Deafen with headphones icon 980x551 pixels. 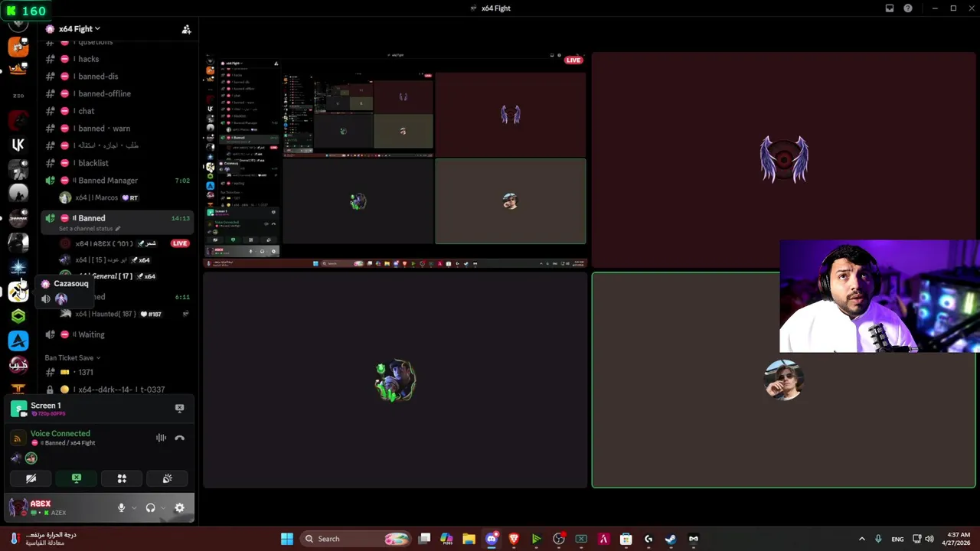(150, 507)
